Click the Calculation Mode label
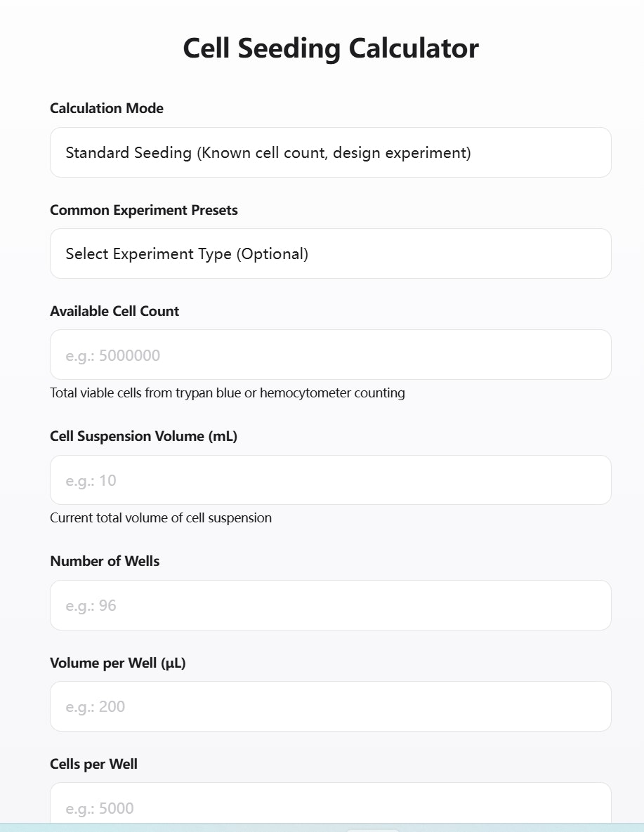This screenshot has width=644, height=832. pyautogui.click(x=107, y=108)
